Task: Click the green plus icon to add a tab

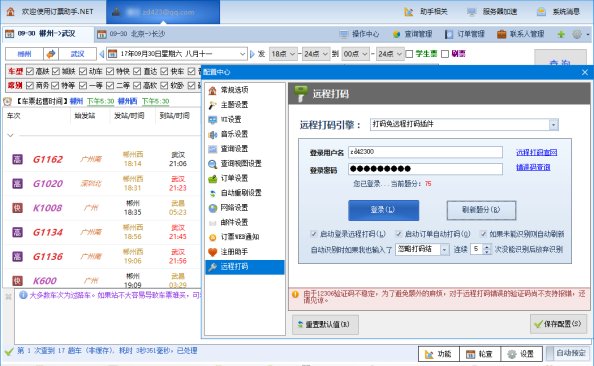Action: click(561, 34)
